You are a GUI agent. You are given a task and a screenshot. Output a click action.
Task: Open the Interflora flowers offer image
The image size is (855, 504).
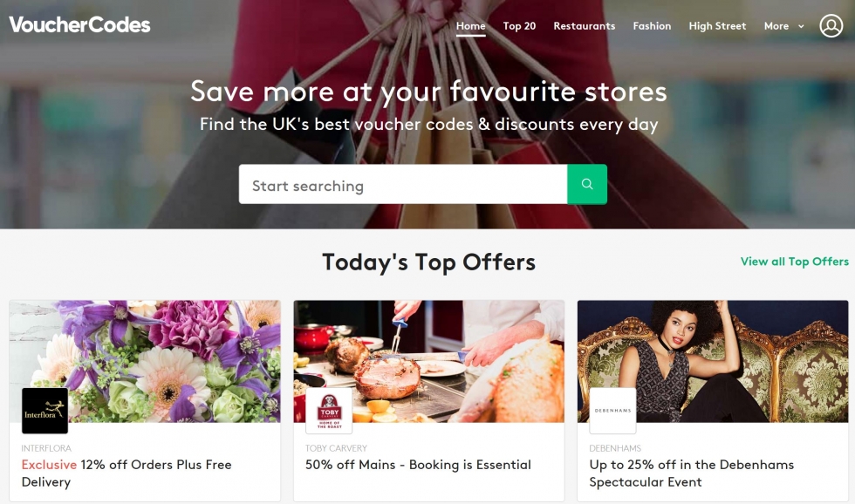tap(145, 361)
